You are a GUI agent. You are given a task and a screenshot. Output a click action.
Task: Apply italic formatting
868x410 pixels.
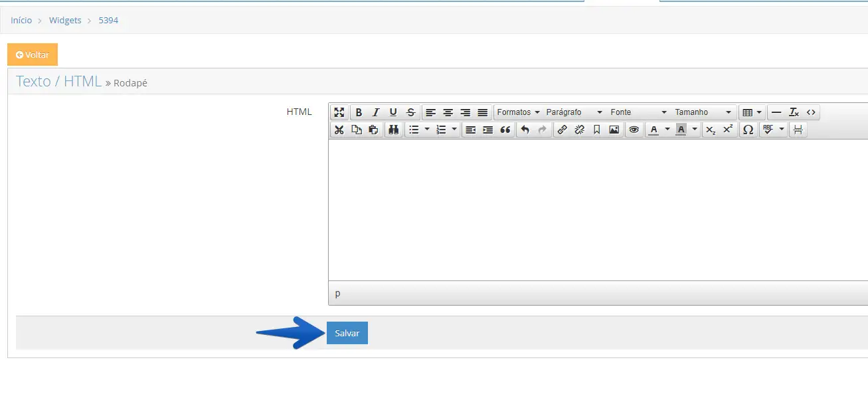[x=376, y=112]
